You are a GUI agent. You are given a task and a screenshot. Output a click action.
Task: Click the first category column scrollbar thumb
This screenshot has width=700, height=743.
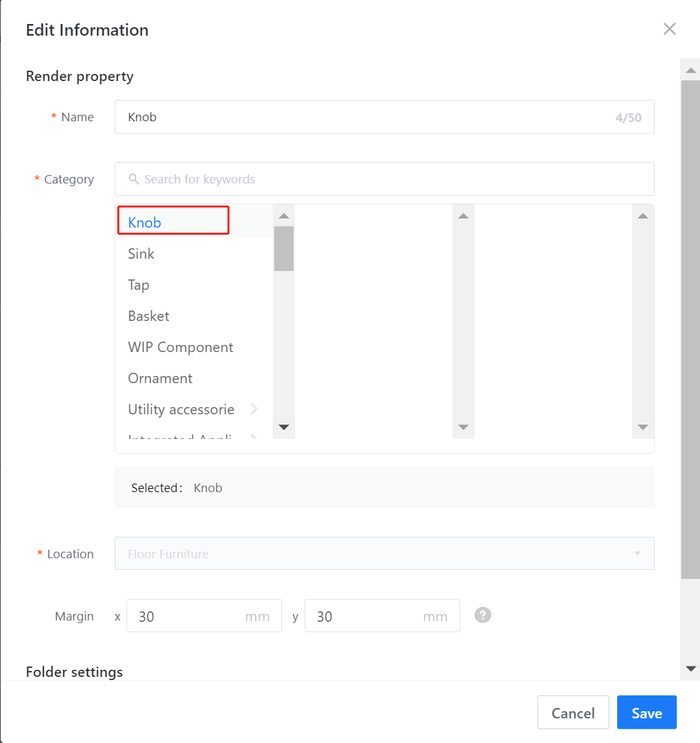tap(284, 248)
